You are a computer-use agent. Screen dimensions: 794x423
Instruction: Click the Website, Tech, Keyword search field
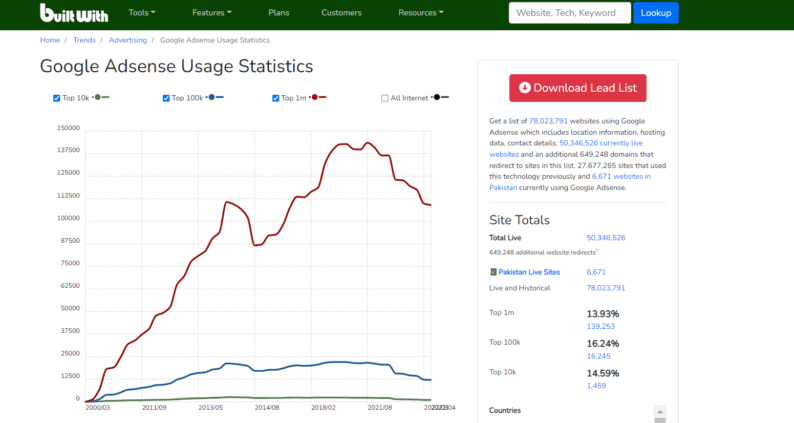pos(570,13)
